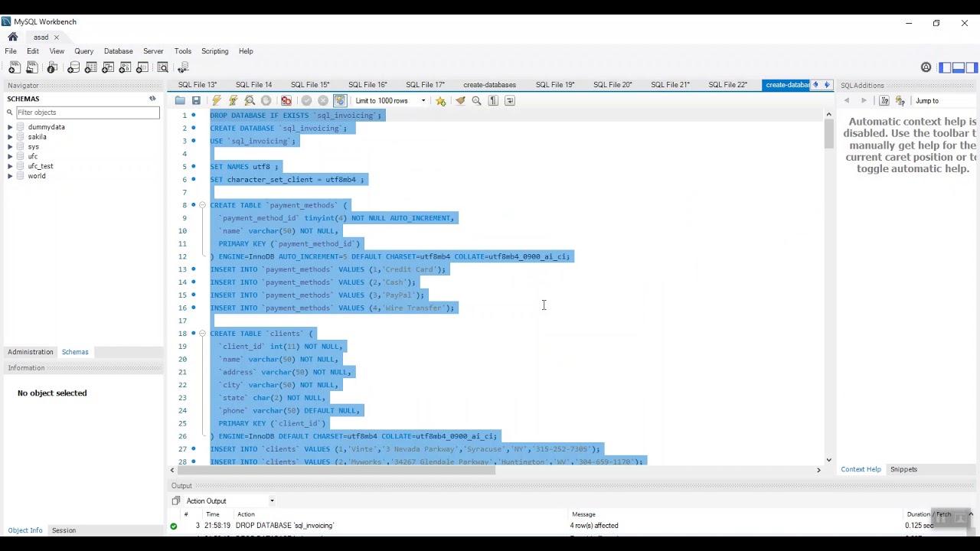Beautify the query with the broom icon

[460, 100]
